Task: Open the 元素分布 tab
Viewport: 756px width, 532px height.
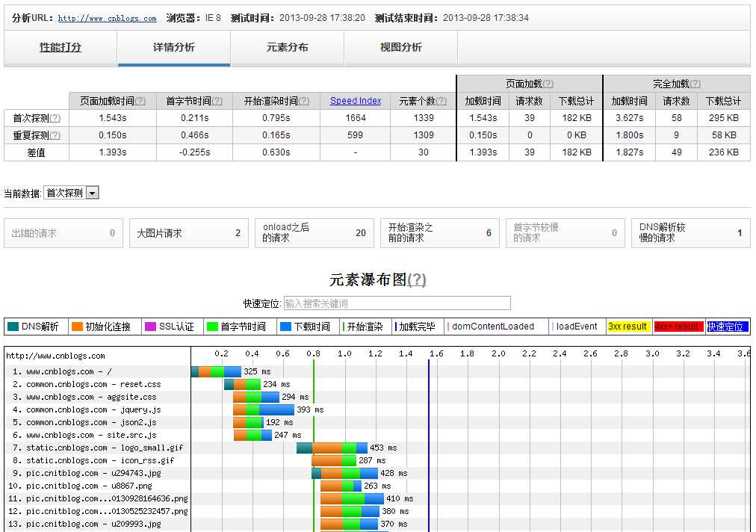Action: (x=288, y=47)
